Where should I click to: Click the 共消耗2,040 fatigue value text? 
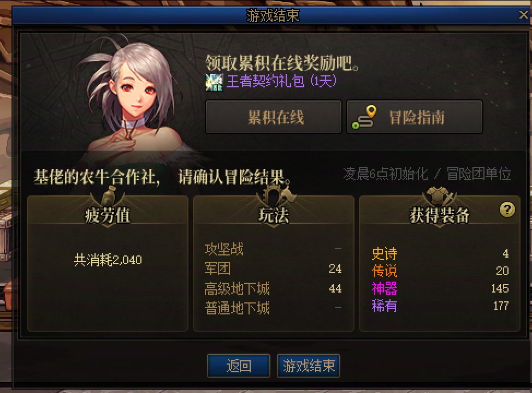[x=108, y=260]
